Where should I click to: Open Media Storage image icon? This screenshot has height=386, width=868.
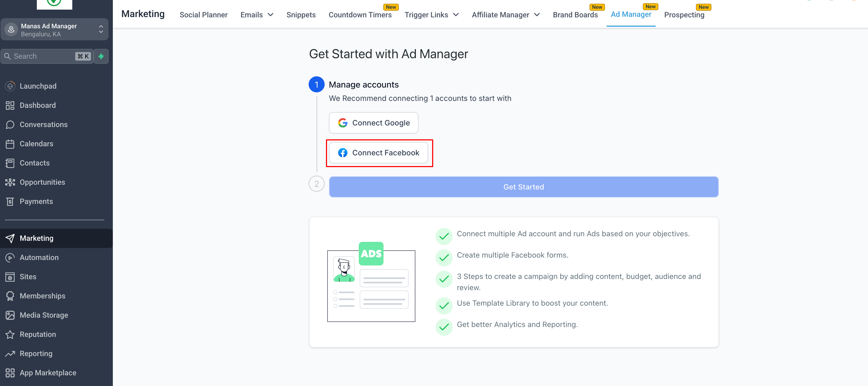click(10, 315)
